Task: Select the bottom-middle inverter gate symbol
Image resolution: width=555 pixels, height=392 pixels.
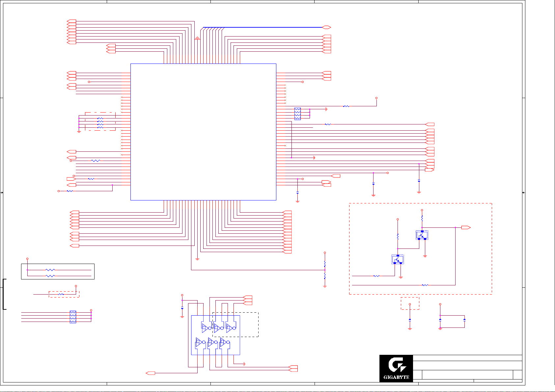Action: coord(213,343)
